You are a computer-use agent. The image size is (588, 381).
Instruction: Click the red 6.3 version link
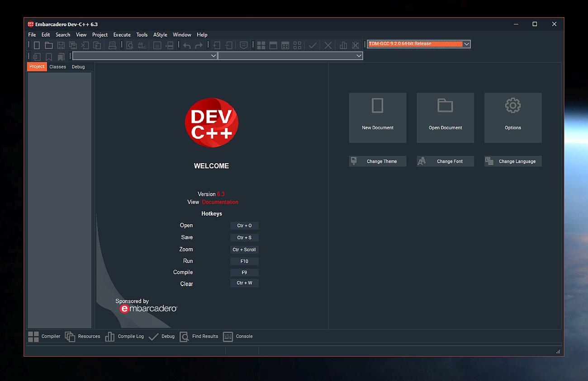click(x=221, y=194)
